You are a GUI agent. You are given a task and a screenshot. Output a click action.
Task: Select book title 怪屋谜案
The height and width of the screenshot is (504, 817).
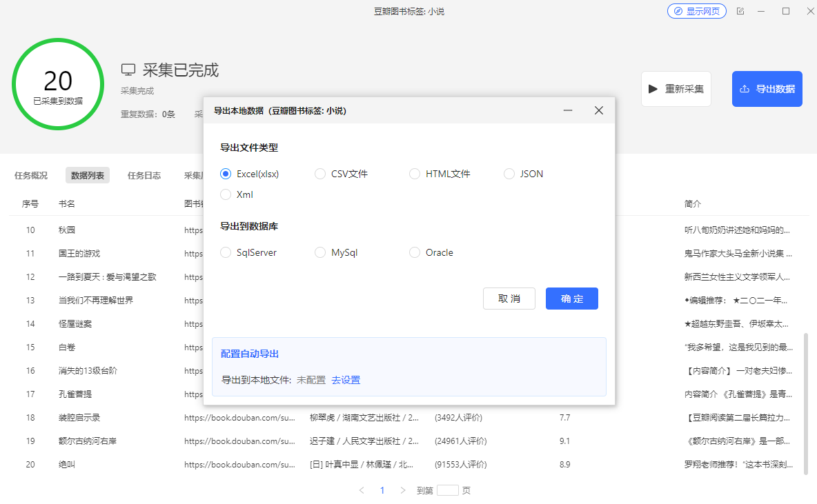click(75, 324)
